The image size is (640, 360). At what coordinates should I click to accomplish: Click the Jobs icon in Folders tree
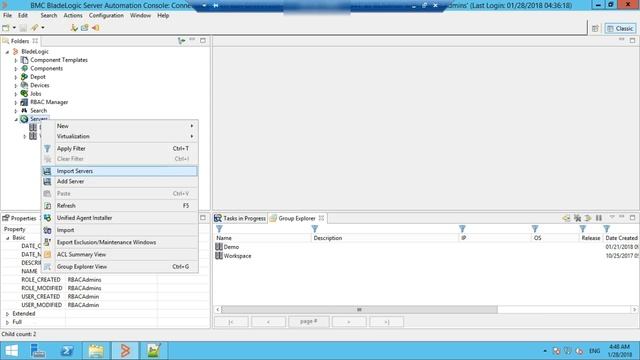point(24,93)
